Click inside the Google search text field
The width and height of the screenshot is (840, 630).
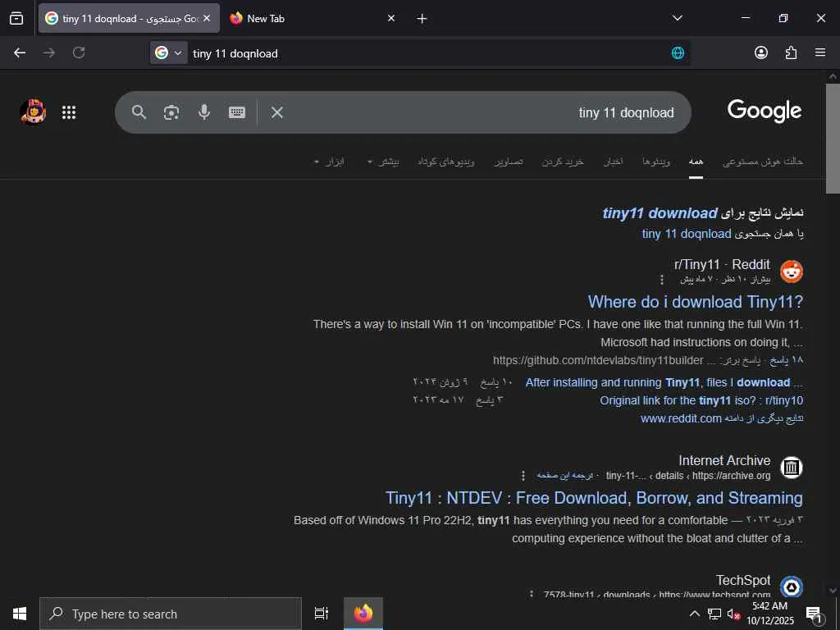click(x=482, y=112)
